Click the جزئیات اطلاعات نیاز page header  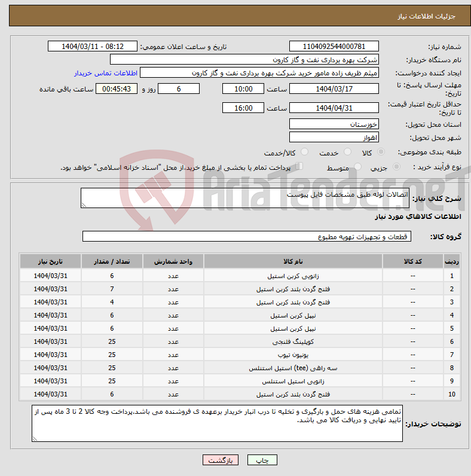(426, 16)
